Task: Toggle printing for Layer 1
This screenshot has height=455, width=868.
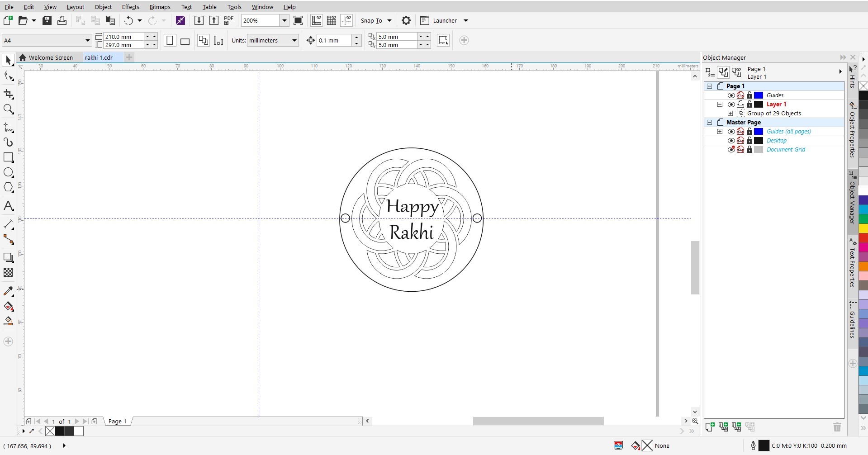Action: point(740,104)
